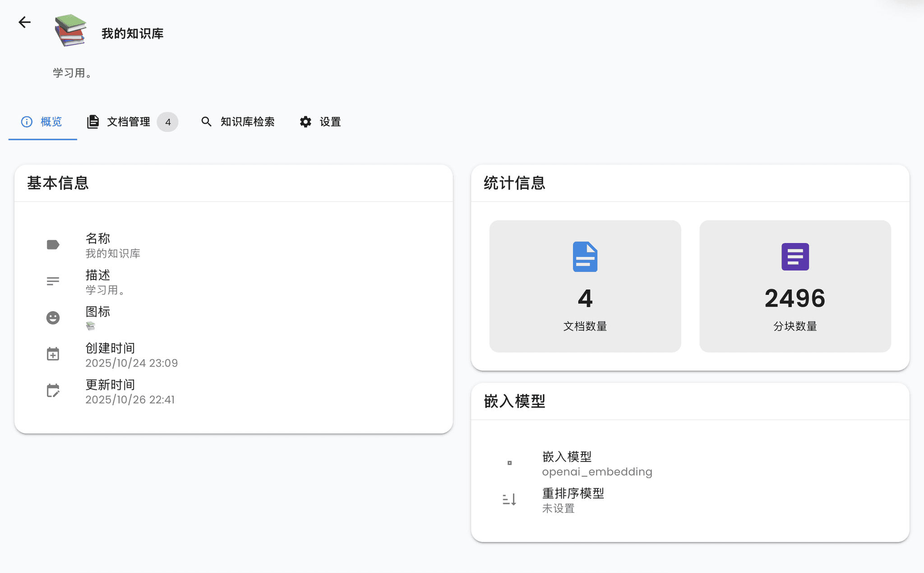Click the calendar-edit icon beside 更新时间
Viewport: 924px width, 573px height.
[x=53, y=391]
